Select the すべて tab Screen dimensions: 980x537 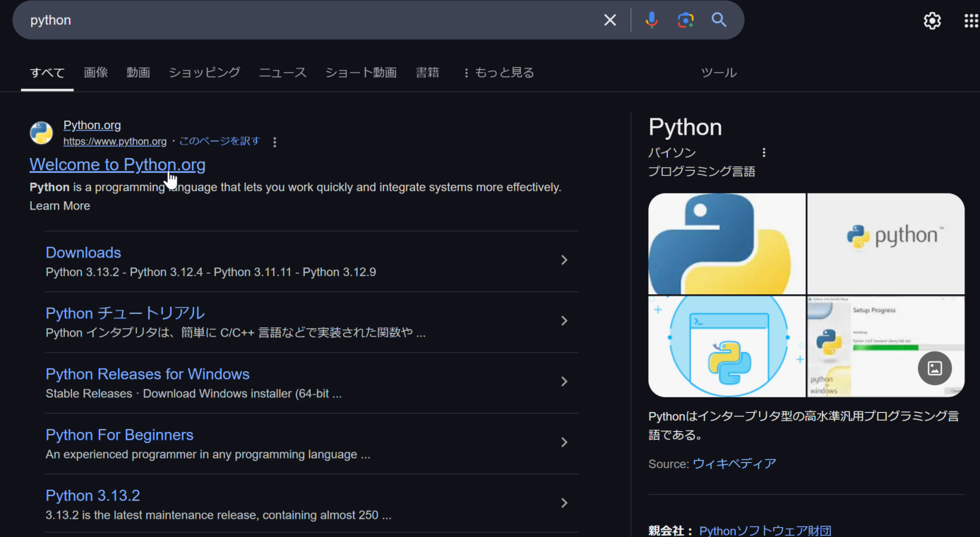coord(47,73)
